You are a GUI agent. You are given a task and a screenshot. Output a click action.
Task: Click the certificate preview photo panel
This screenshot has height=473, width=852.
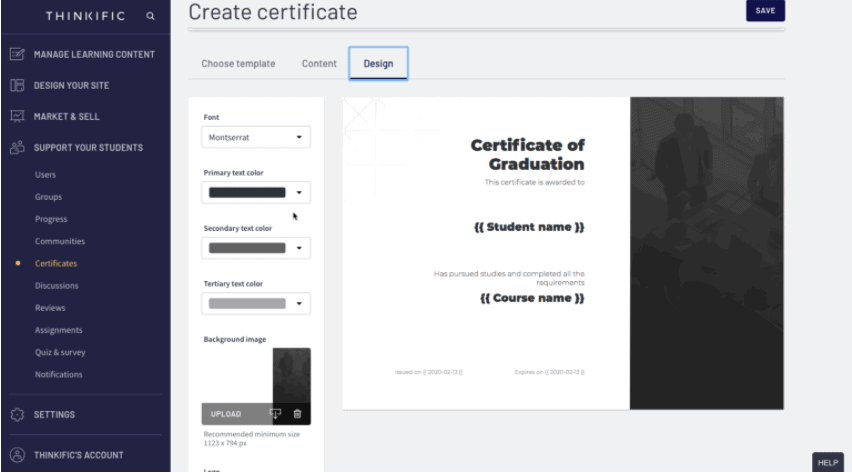706,253
